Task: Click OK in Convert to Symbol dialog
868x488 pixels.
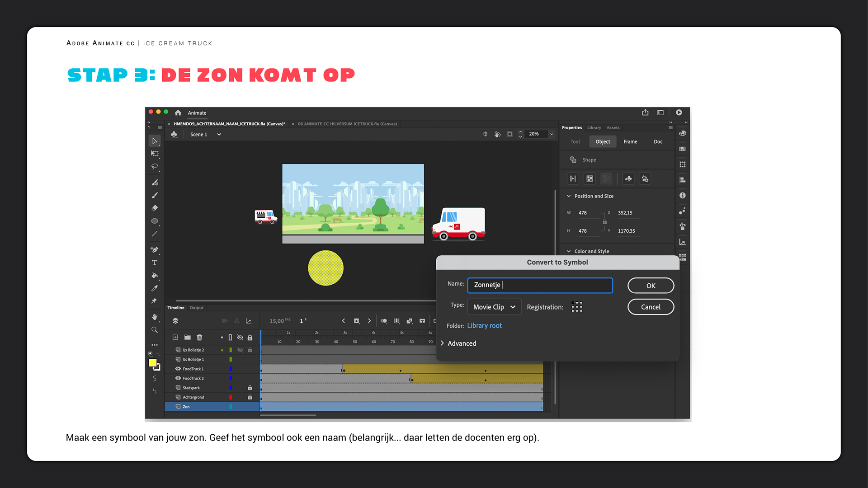Action: (651, 286)
